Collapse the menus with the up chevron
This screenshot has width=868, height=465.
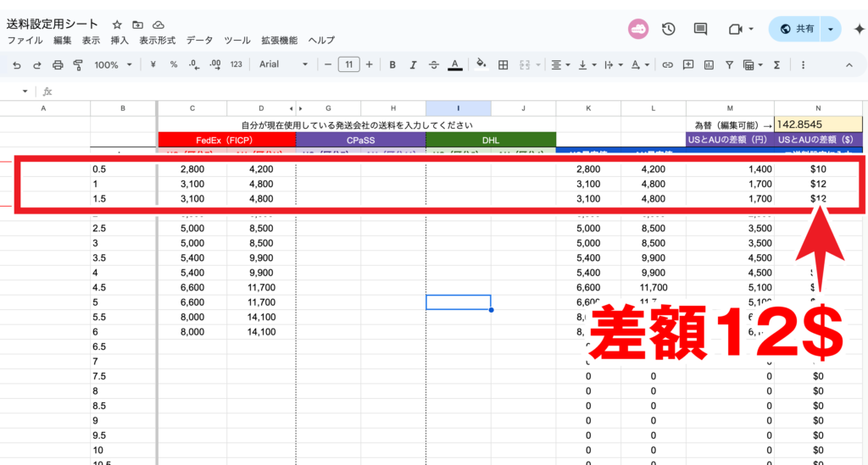coord(849,64)
